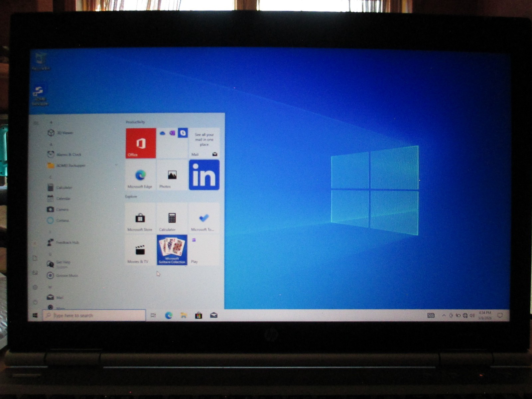Show hidden system tray icons chevron
The image size is (532, 399).
(x=444, y=315)
